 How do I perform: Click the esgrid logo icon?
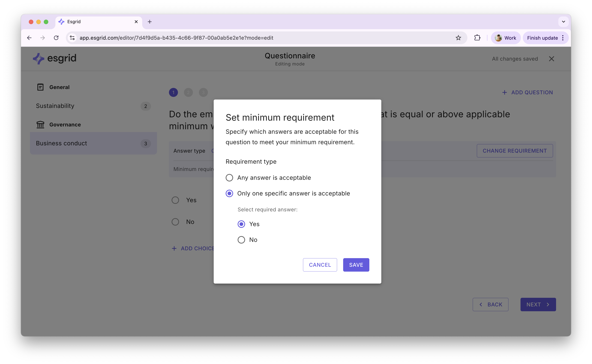coord(39,59)
